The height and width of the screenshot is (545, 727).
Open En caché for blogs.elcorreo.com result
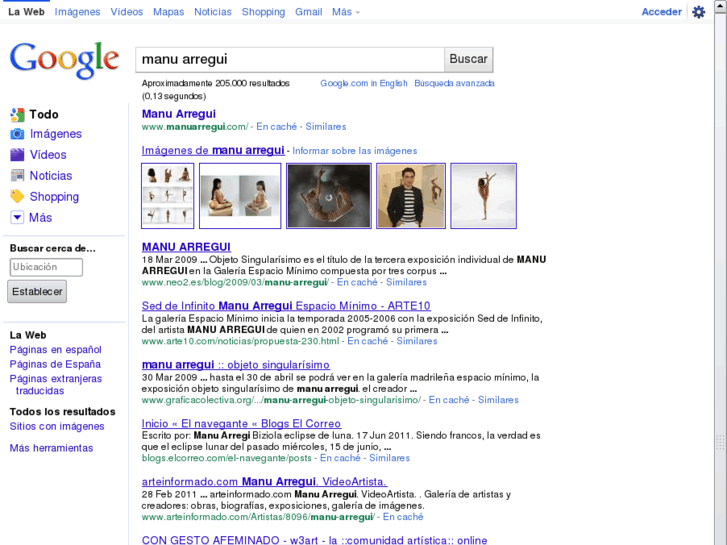click(x=340, y=458)
